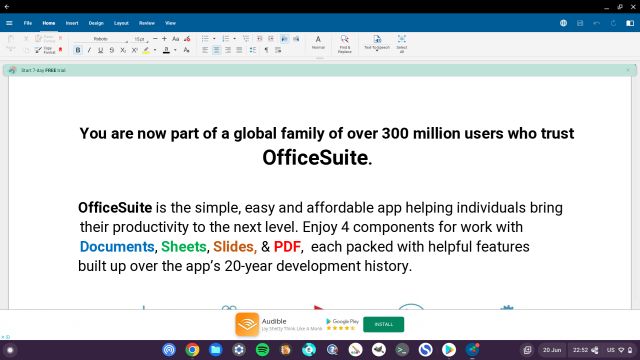The width and height of the screenshot is (640, 360).
Task: Click INSTALL on the Audible ad
Action: point(384,324)
